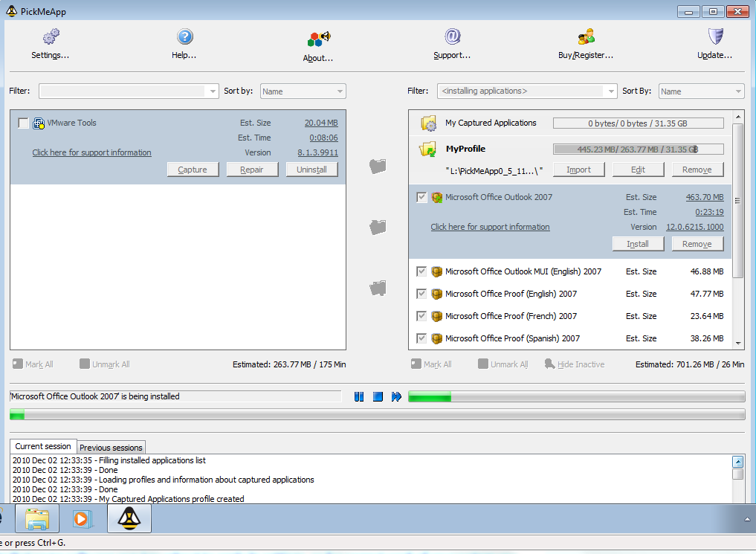
Task: Click Mark All under the left panel
Action: click(x=33, y=364)
